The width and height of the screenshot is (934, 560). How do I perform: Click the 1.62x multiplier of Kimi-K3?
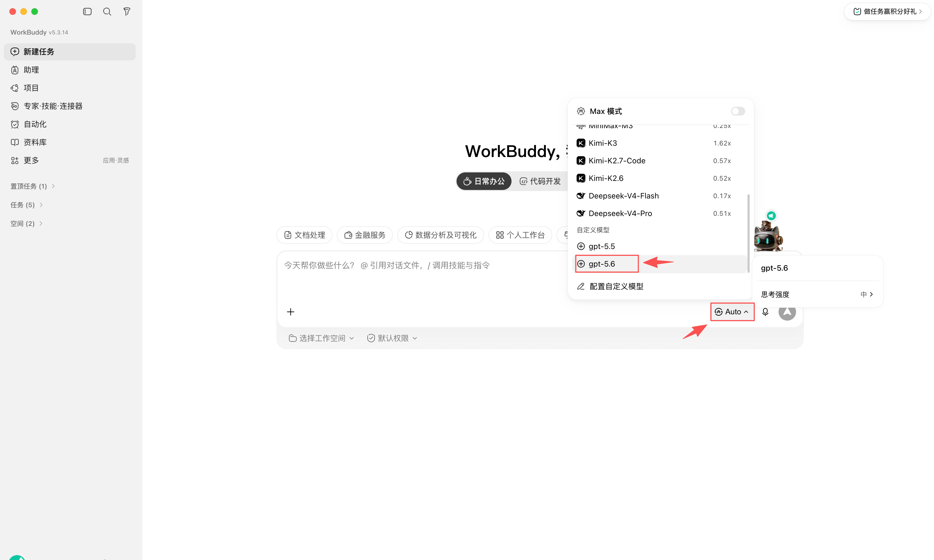(x=722, y=143)
